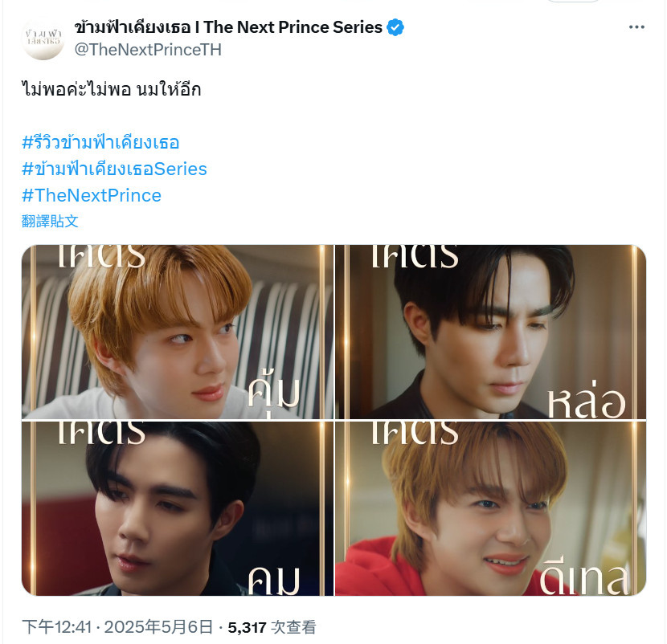The image size is (667, 644).
Task: Click the 翻譯貼文 translate post link
Action: click(50, 221)
